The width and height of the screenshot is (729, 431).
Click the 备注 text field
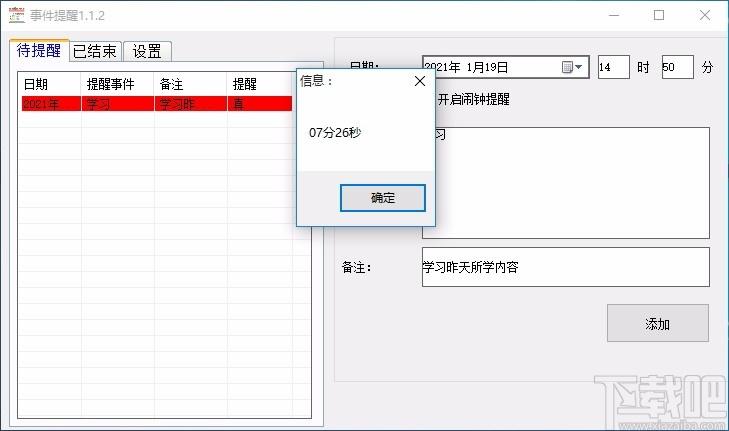click(566, 267)
